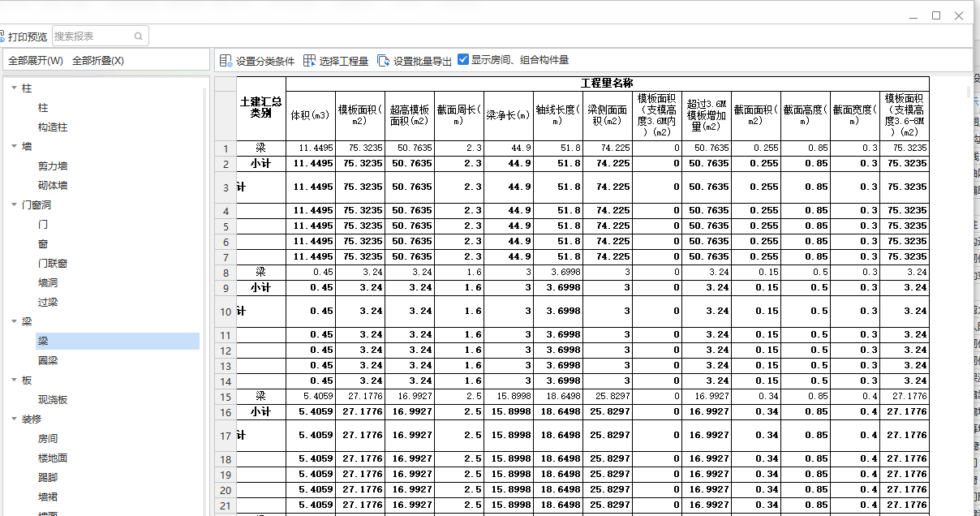Image resolution: width=980 pixels, height=516 pixels.
Task: Maximize the report window
Action: coord(936,15)
